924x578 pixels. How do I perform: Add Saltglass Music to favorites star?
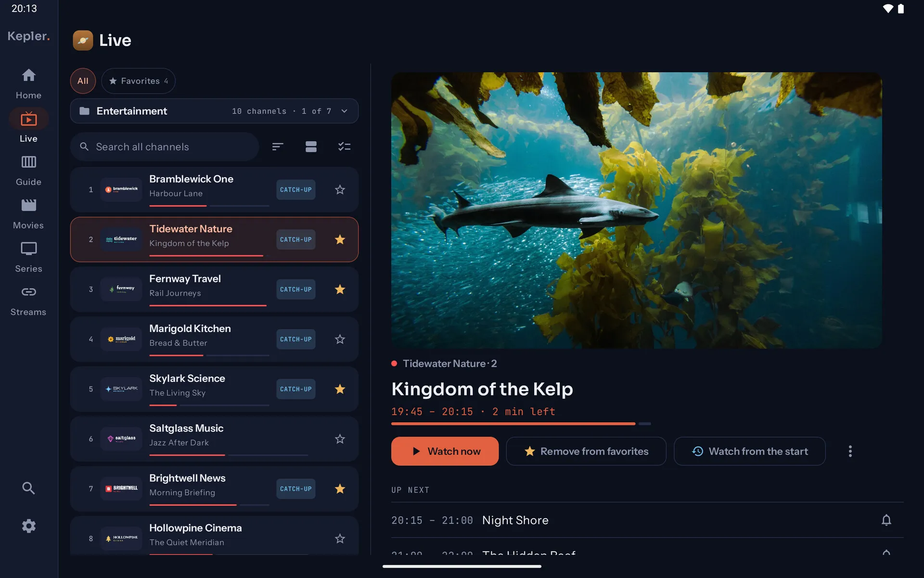pos(340,439)
